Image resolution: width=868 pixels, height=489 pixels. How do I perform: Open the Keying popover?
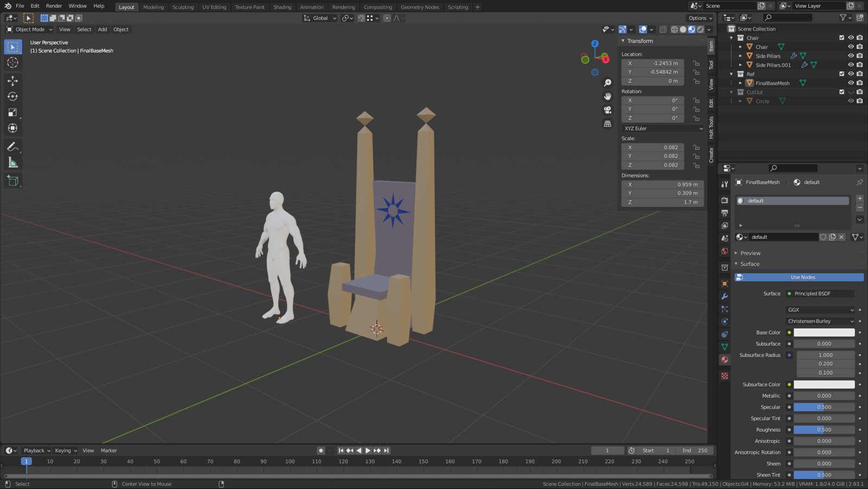coord(66,450)
